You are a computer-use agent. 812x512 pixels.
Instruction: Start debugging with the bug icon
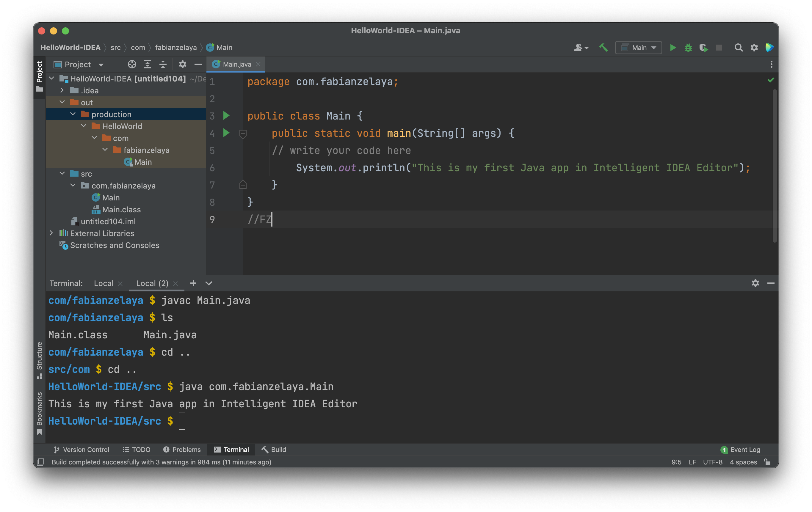coord(688,48)
